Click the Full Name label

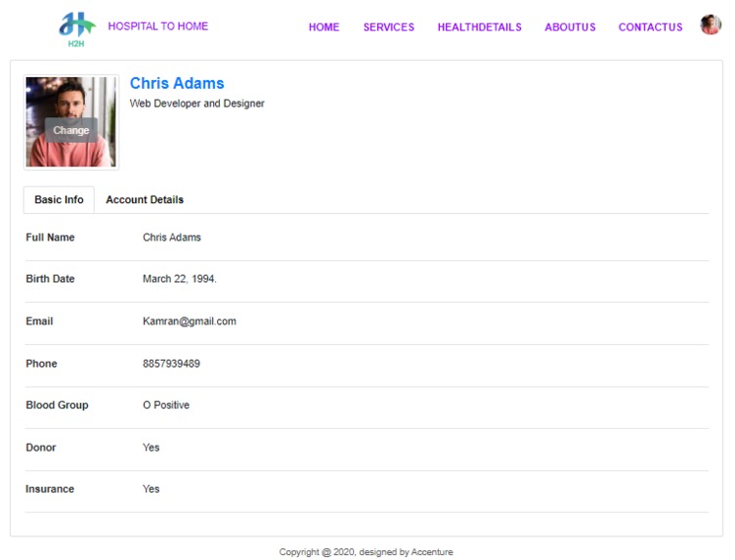(50, 237)
